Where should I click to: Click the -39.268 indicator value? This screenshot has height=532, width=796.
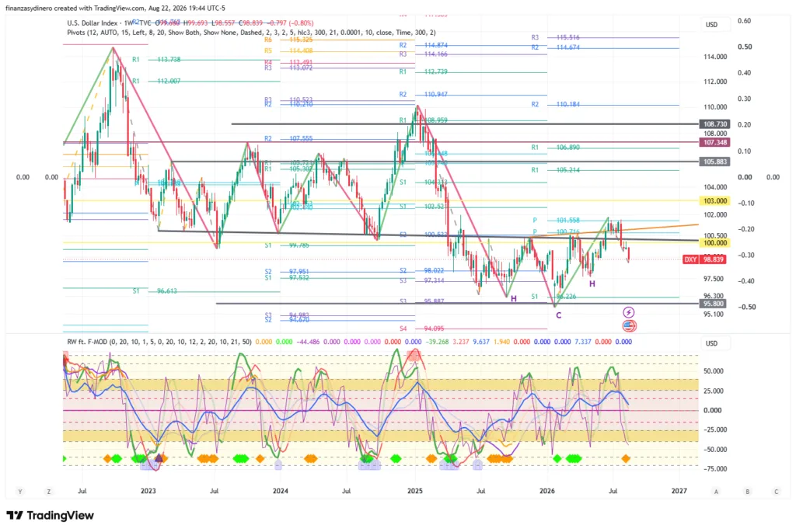point(437,342)
